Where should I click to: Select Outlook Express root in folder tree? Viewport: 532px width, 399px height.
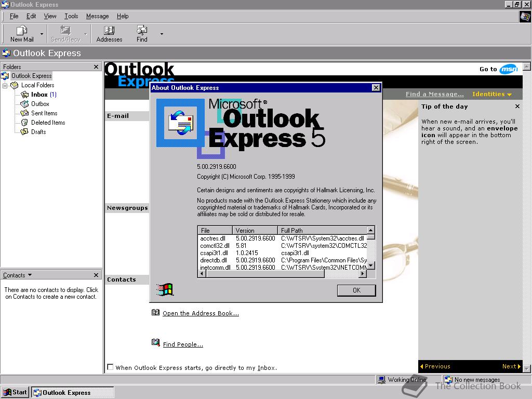click(x=31, y=76)
